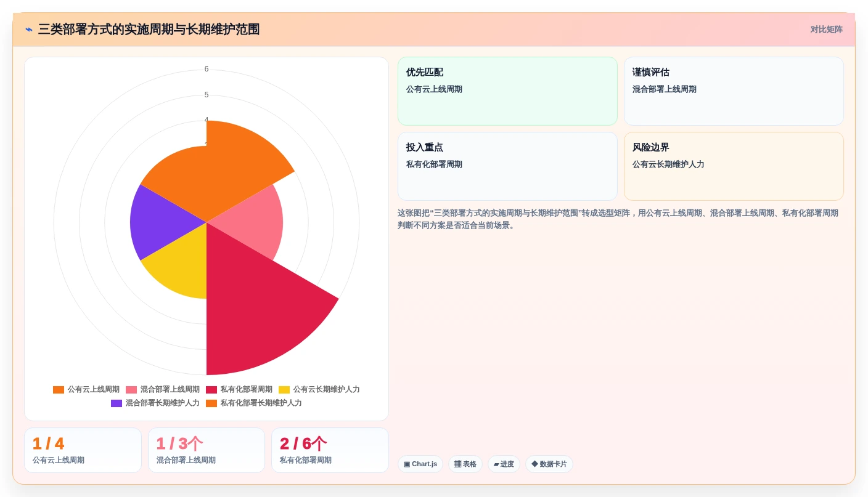Open the 风险边界 matrix card
868x497 pixels.
coord(734,166)
